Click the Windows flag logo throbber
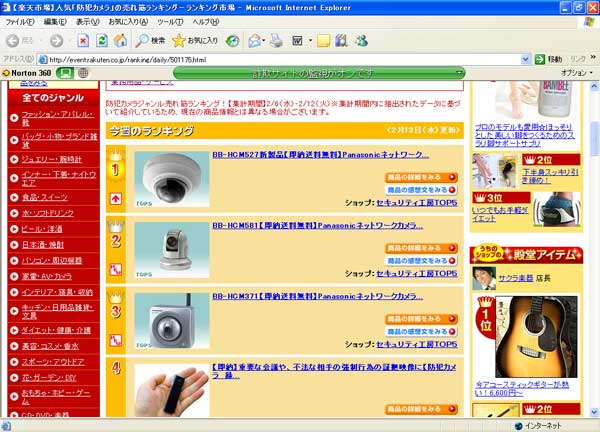The width and height of the screenshot is (600, 432). pyautogui.click(x=589, y=22)
